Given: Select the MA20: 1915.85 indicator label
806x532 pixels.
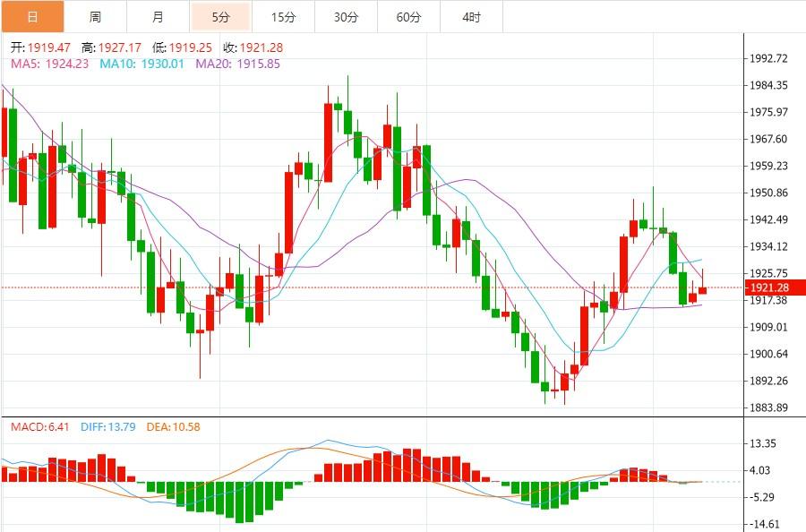Looking at the screenshot, I should (x=237, y=64).
